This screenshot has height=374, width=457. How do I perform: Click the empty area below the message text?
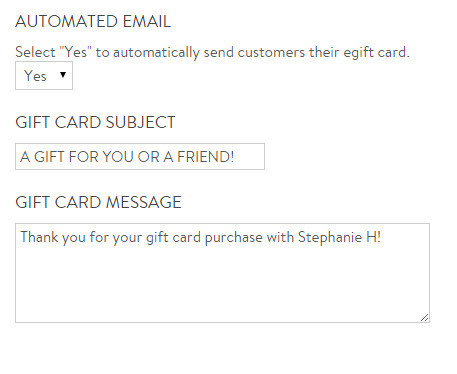tap(220, 283)
